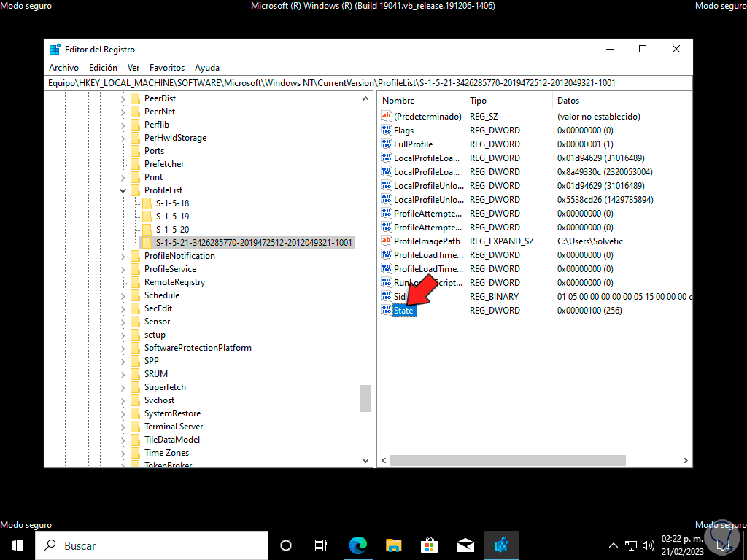The image size is (747, 560).
Task: Click the network tray icon
Action: point(631,545)
